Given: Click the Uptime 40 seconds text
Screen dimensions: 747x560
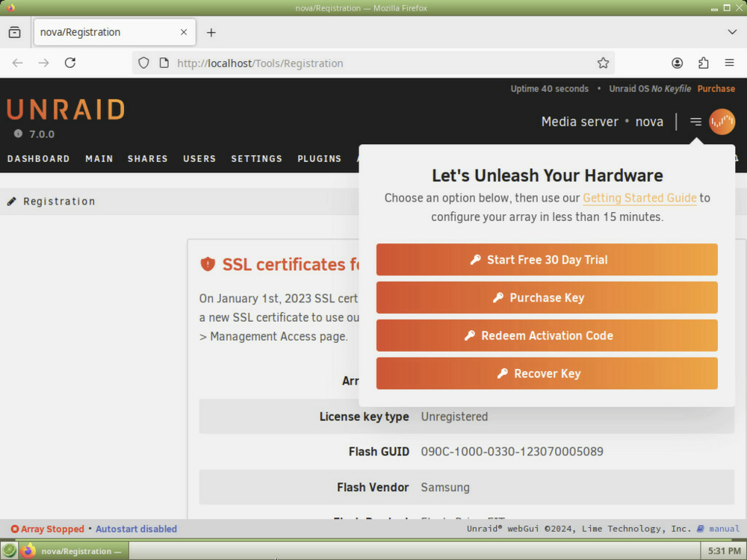Looking at the screenshot, I should tap(549, 89).
